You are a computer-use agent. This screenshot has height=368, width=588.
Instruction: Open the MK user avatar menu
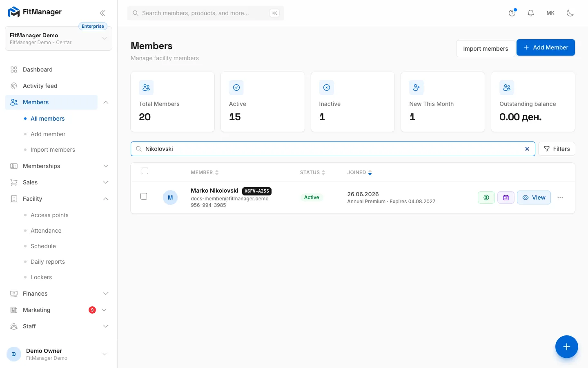pos(550,13)
